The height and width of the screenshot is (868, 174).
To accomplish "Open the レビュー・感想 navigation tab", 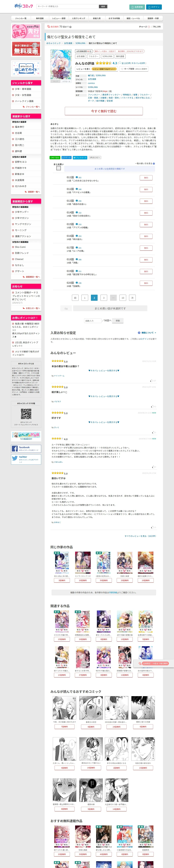I will (x=59, y=18).
